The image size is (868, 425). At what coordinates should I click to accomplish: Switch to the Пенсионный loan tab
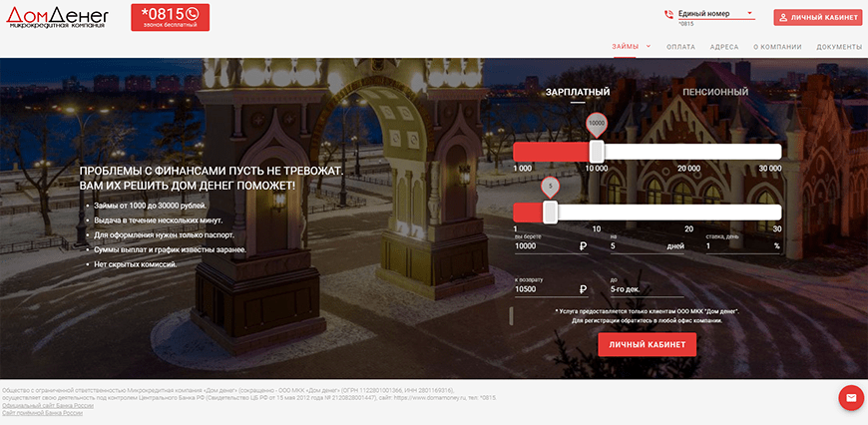[x=714, y=93]
